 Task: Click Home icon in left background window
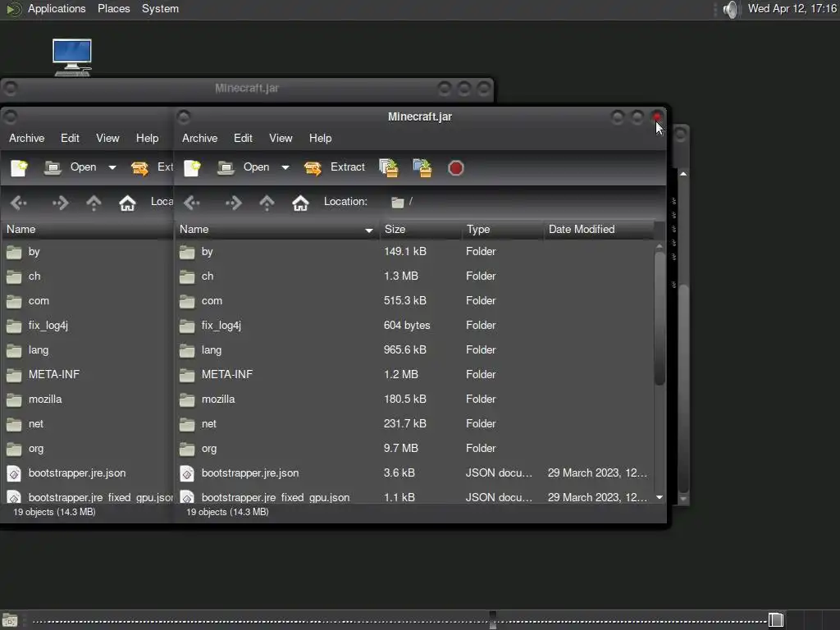[127, 203]
